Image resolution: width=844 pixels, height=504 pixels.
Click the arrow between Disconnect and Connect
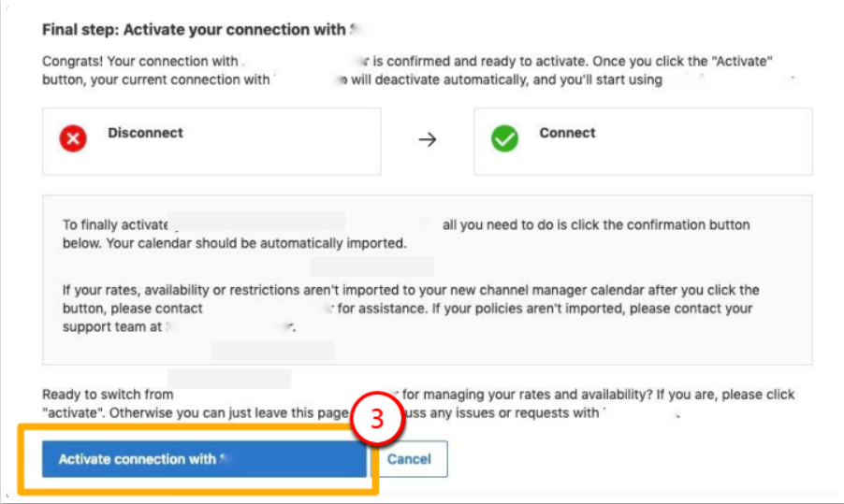pos(428,139)
